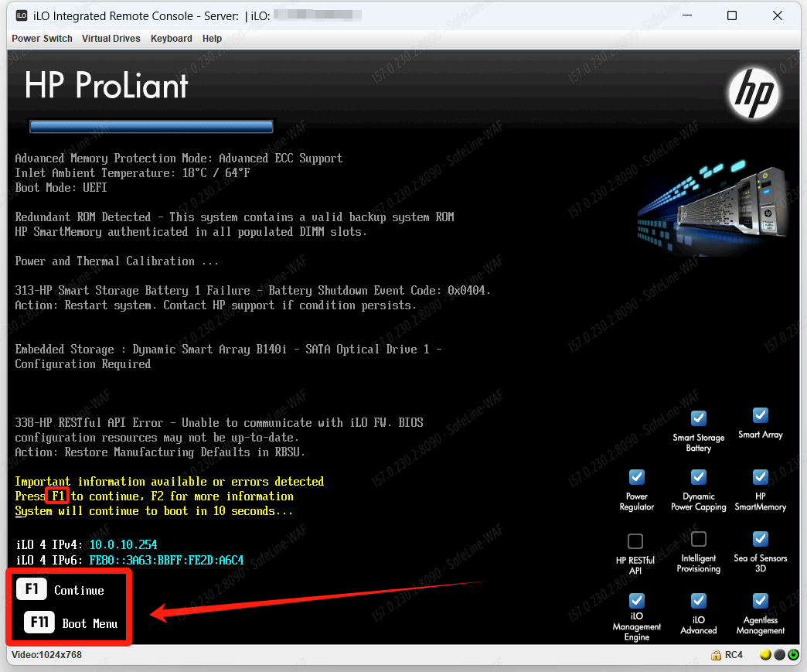Click the HP ProLiant title text

point(107,86)
